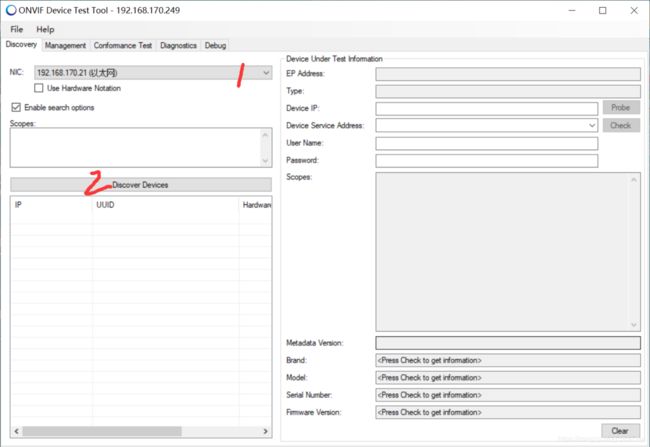The width and height of the screenshot is (650, 447).
Task: Click the Serial Number information field
Action: click(x=508, y=395)
